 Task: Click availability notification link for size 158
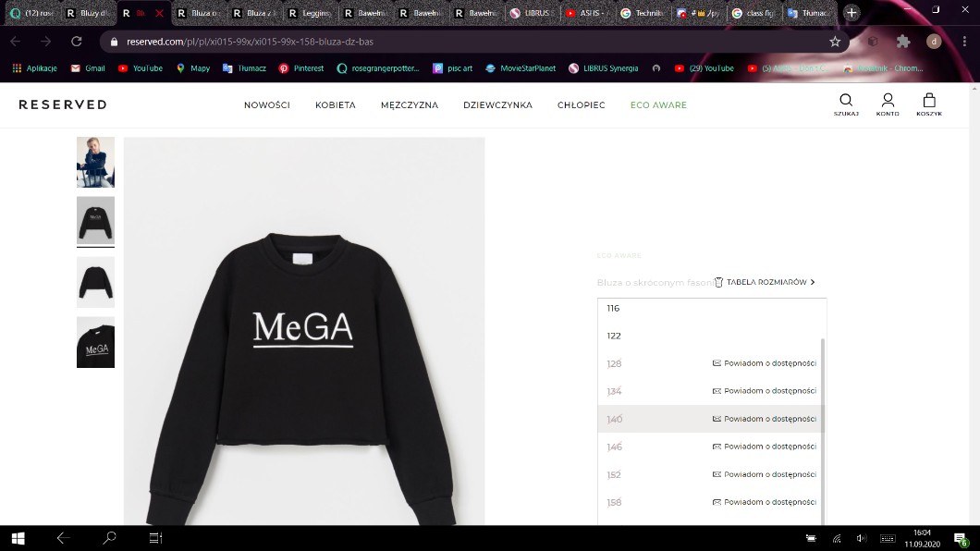(765, 502)
